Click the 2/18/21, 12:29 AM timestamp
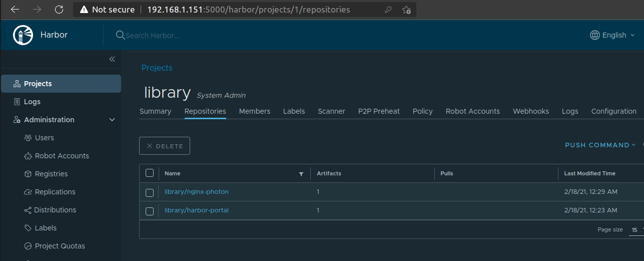The image size is (644, 261). [x=590, y=192]
